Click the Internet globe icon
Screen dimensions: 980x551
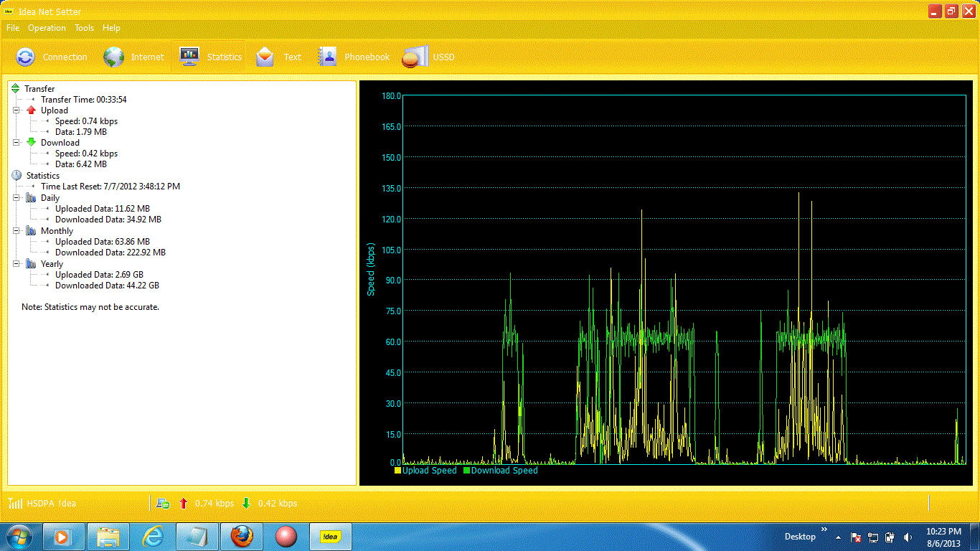pos(113,57)
